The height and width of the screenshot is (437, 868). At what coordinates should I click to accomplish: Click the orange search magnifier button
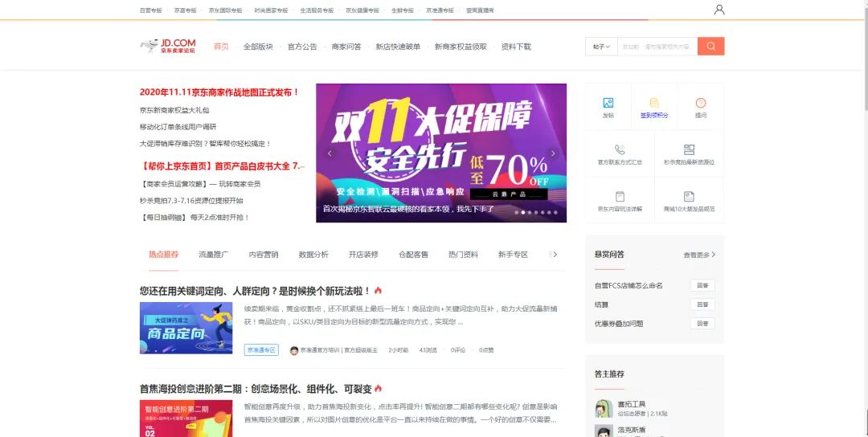710,47
